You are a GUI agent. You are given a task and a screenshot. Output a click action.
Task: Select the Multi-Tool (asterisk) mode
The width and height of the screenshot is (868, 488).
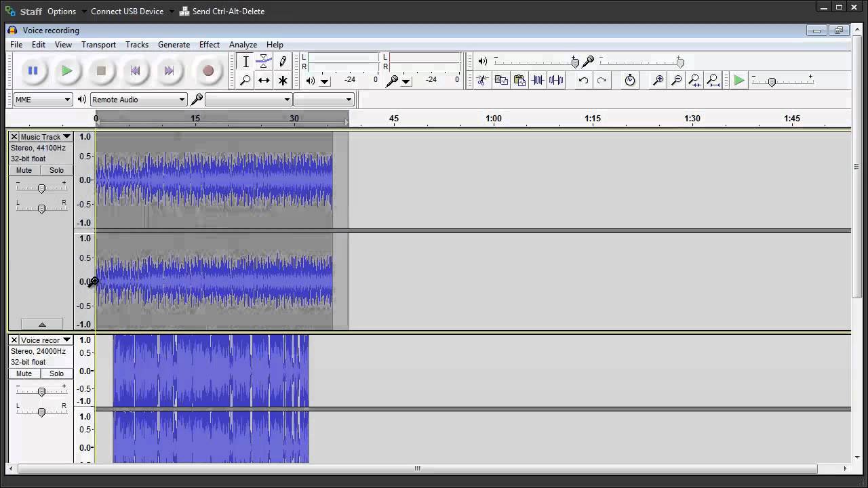[283, 80]
